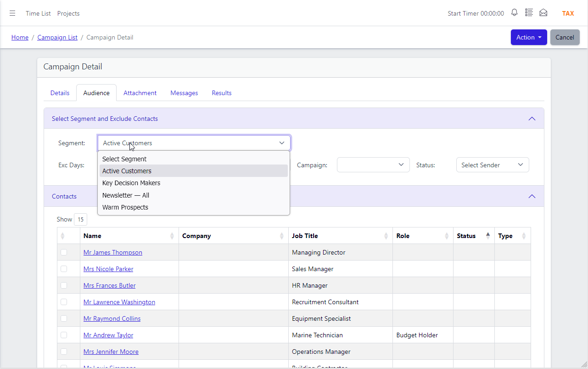Click the Recruitment Consultant job title cell

coord(341,302)
